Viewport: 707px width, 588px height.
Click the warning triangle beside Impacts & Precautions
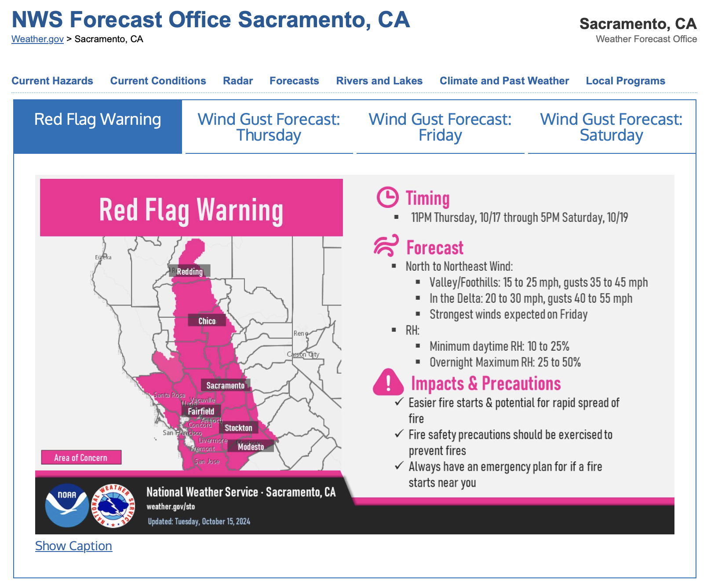pyautogui.click(x=389, y=384)
